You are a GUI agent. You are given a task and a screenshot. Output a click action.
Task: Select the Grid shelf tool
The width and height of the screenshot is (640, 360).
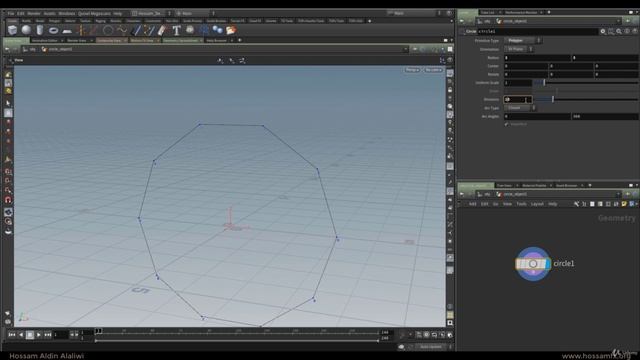[67, 31]
